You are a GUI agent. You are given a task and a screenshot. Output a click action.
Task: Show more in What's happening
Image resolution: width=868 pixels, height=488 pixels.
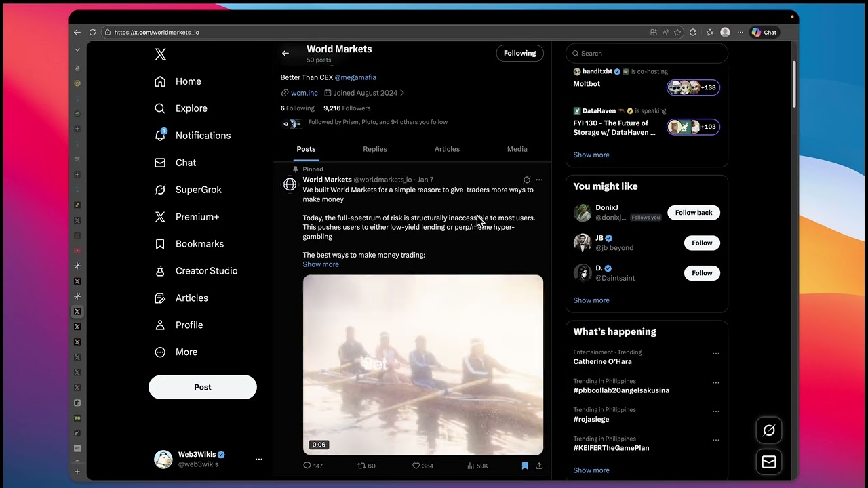[x=591, y=470]
